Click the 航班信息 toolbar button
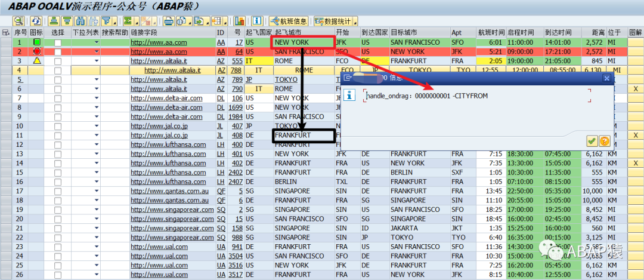 click(x=289, y=21)
